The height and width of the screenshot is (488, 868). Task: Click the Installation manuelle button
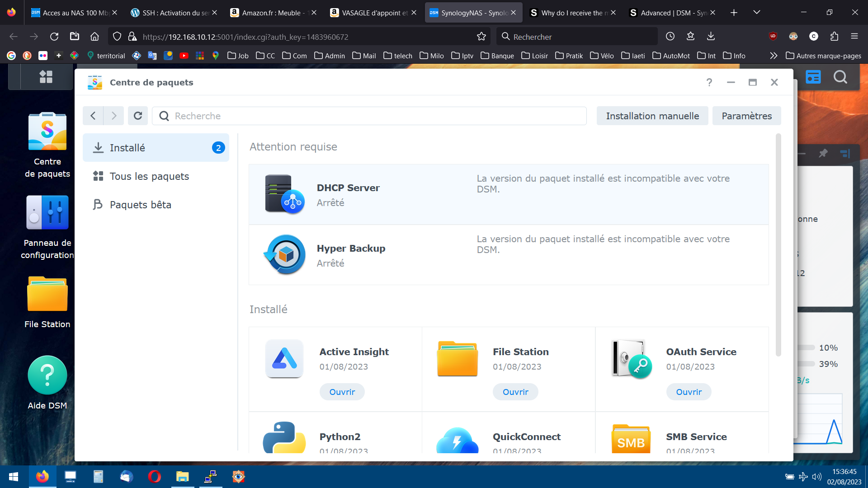click(x=652, y=116)
